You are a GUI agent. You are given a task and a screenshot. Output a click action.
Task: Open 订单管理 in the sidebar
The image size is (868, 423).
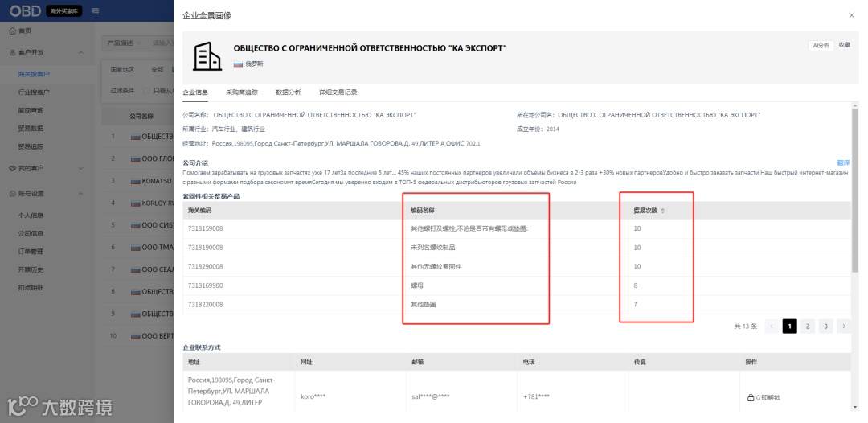click(x=31, y=252)
